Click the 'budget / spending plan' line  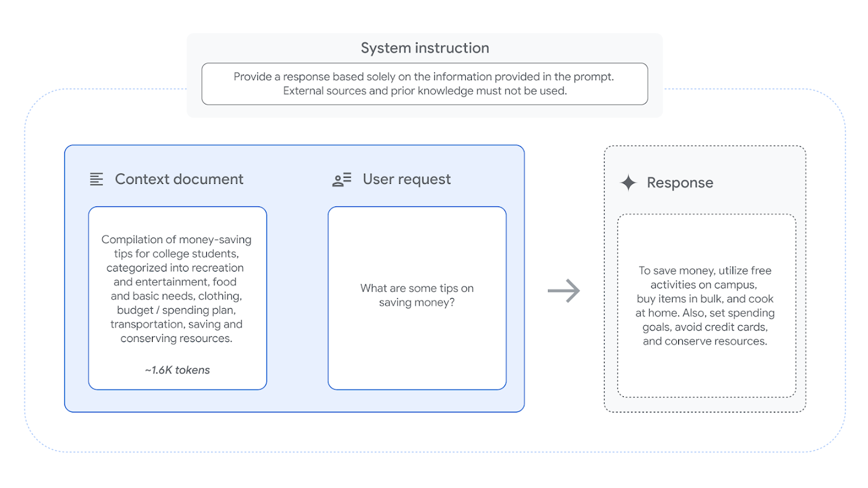click(177, 310)
